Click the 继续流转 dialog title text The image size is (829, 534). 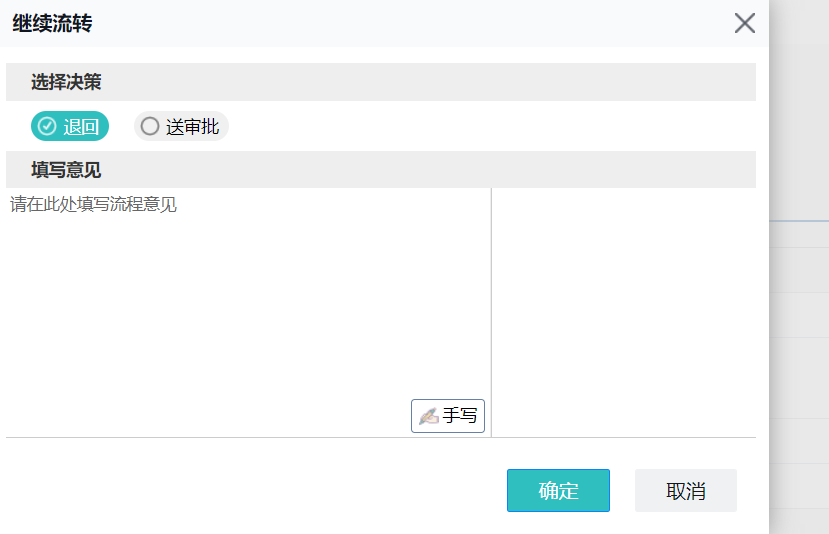[x=52, y=23]
